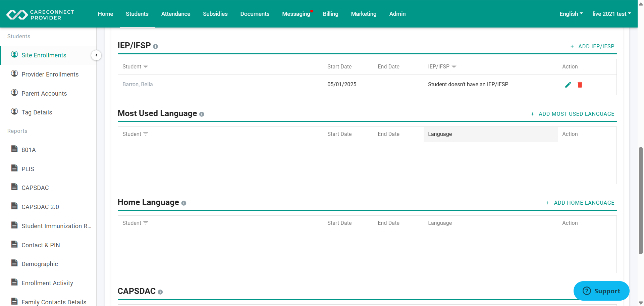Open the Billing nav tab

[330, 14]
